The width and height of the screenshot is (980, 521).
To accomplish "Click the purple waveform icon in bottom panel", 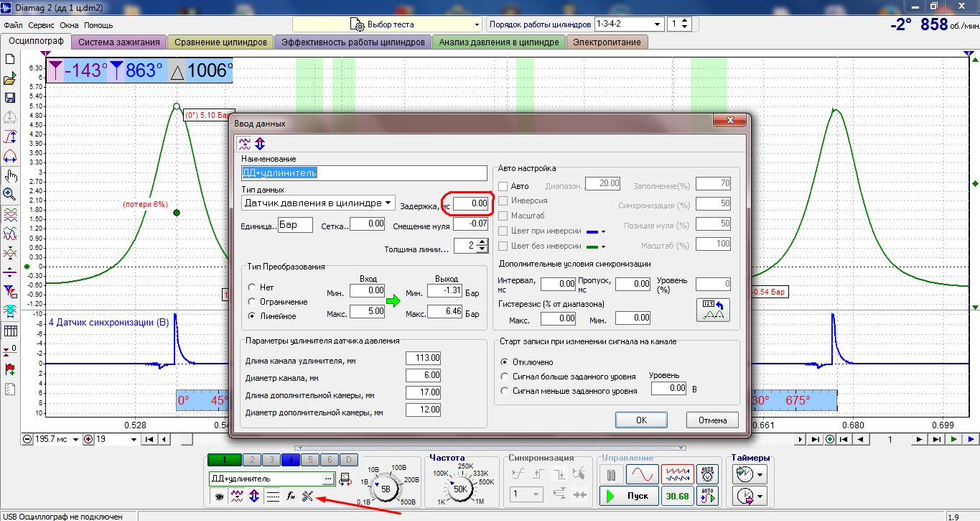I will tap(236, 496).
